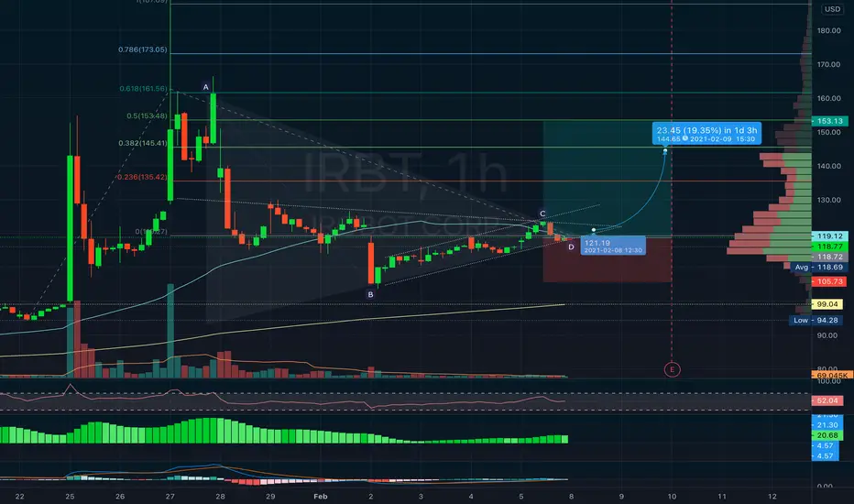The image size is (854, 504).
Task: Click the orange 69.045K volume tag
Action: pos(832,375)
